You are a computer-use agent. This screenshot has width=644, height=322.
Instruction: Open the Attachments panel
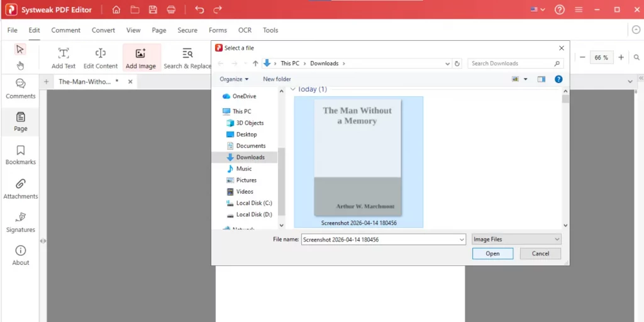tap(21, 189)
